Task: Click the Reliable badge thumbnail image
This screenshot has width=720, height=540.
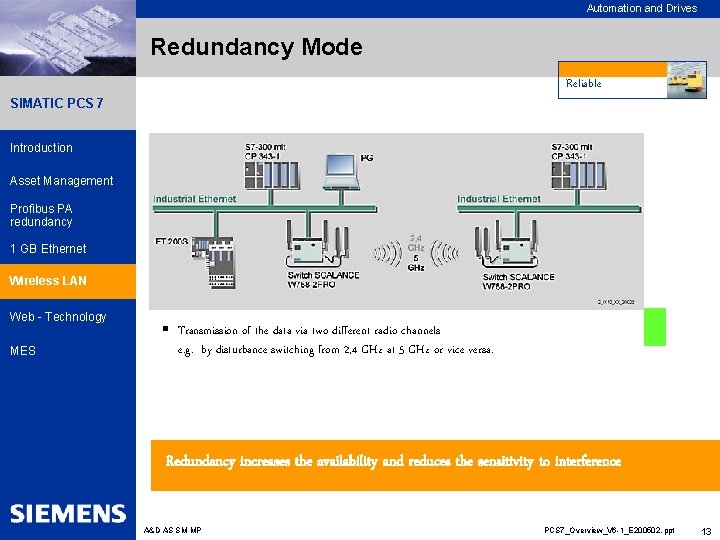Action: click(x=686, y=80)
